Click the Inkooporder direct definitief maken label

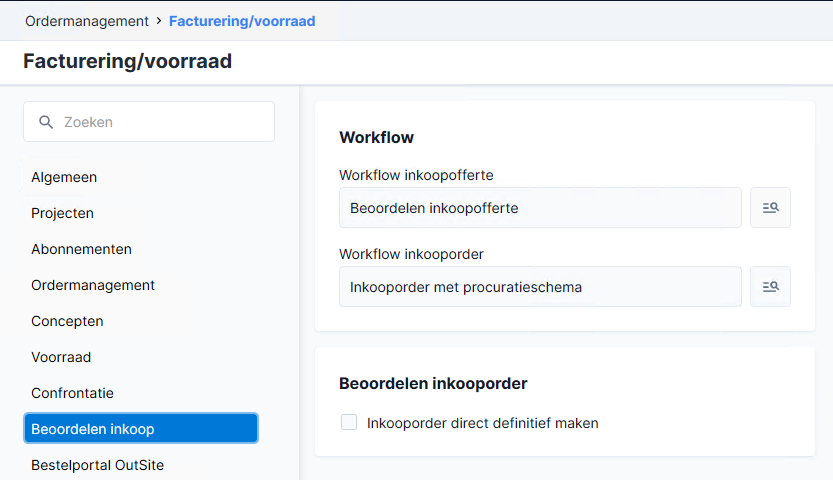click(482, 423)
